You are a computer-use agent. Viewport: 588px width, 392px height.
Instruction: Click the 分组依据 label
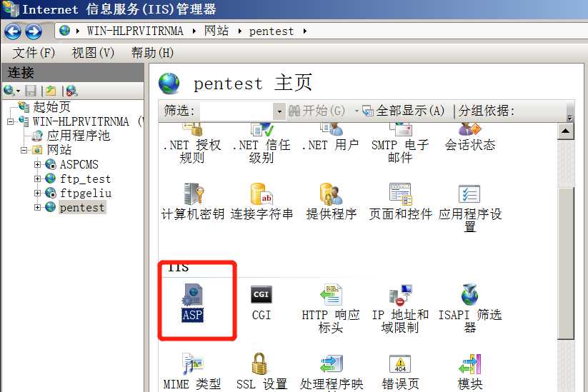[487, 111]
